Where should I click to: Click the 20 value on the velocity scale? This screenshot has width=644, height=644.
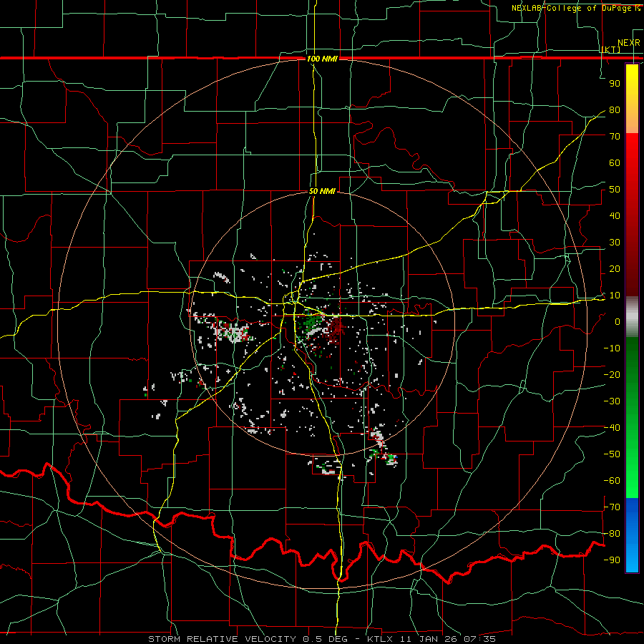(615, 269)
